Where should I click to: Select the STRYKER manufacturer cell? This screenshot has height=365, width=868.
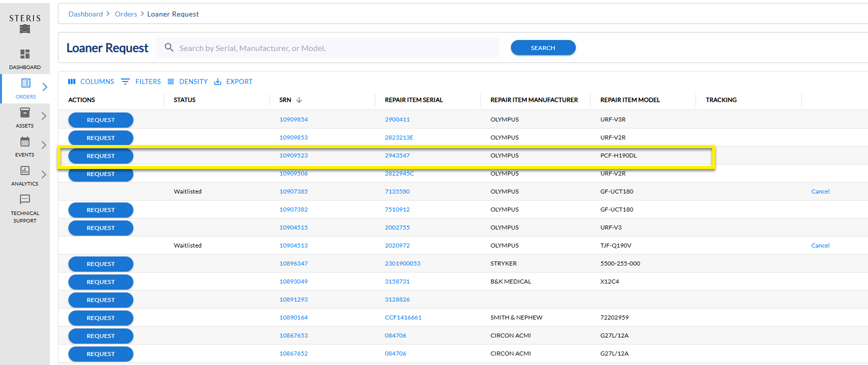point(503,263)
